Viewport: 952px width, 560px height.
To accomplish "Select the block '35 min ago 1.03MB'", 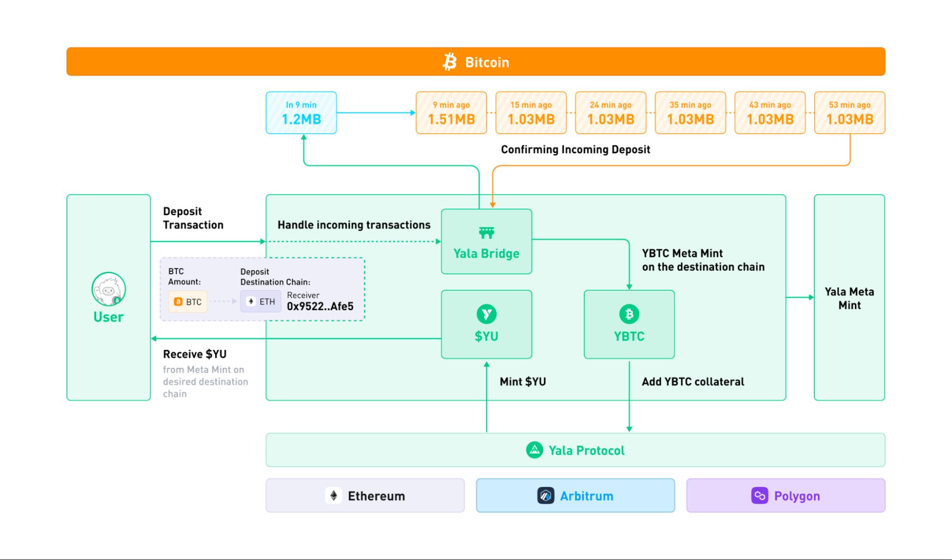I will (x=691, y=113).
